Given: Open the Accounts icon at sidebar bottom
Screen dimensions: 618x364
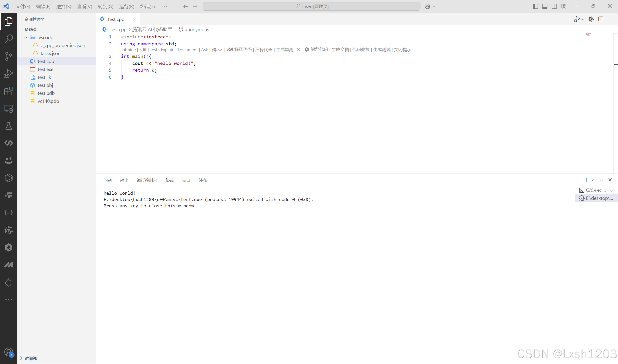Looking at the screenshot, I should 9,352.
